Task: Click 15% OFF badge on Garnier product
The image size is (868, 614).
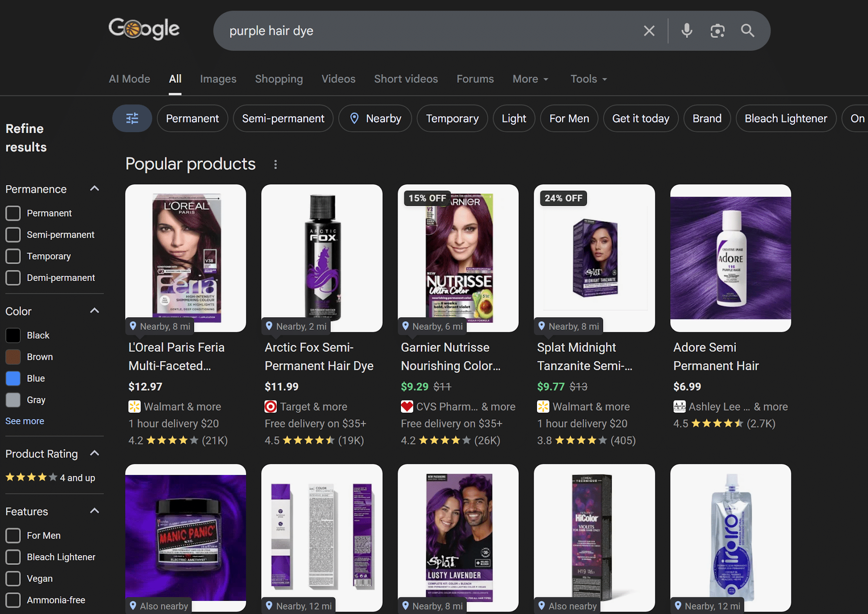Action: [x=427, y=198]
